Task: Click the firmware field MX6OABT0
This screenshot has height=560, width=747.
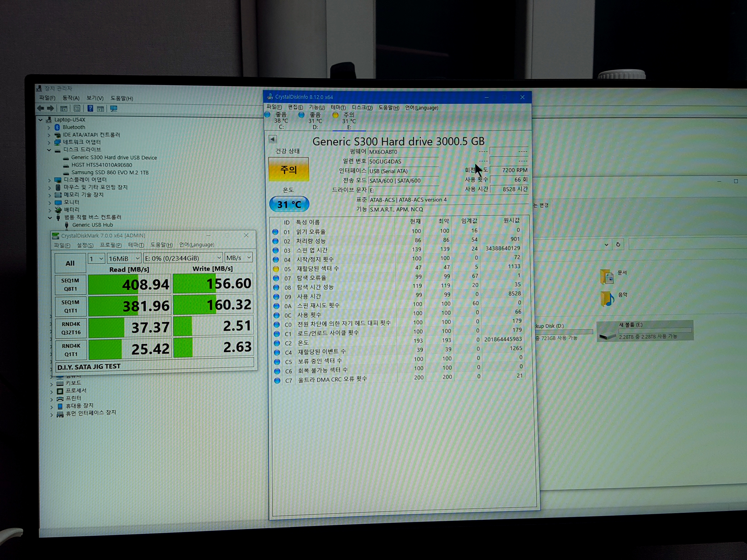Action: 403,152
